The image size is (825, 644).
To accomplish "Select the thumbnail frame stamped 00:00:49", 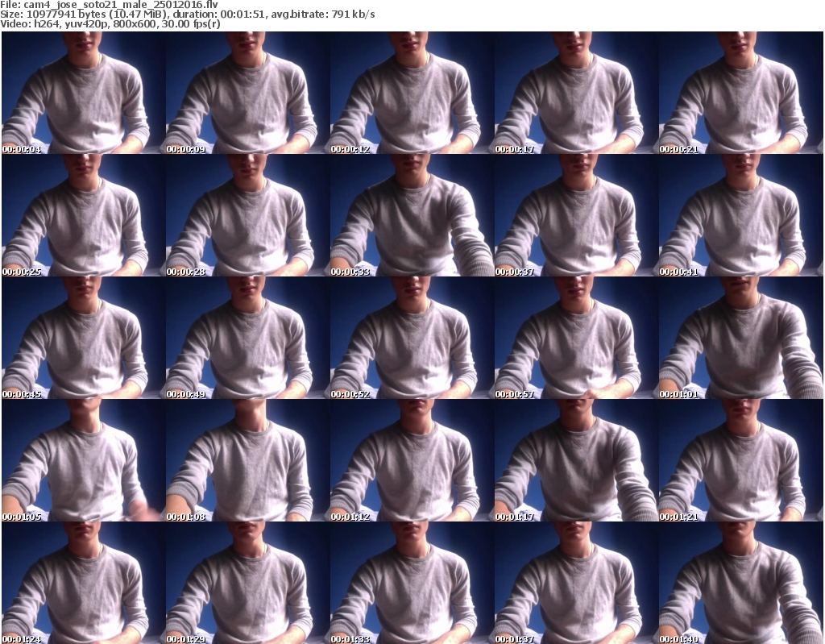I will [248, 338].
